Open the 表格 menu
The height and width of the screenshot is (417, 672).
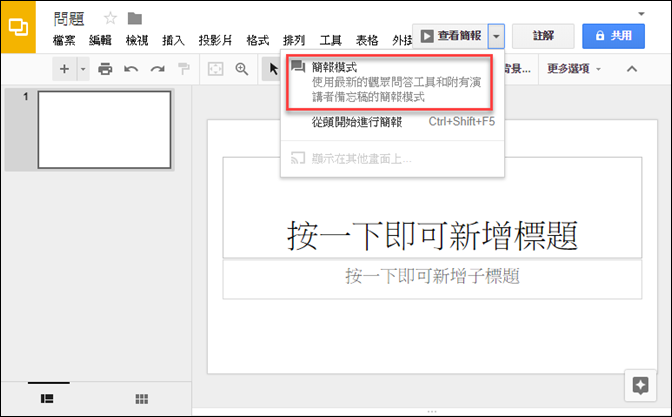pos(367,40)
